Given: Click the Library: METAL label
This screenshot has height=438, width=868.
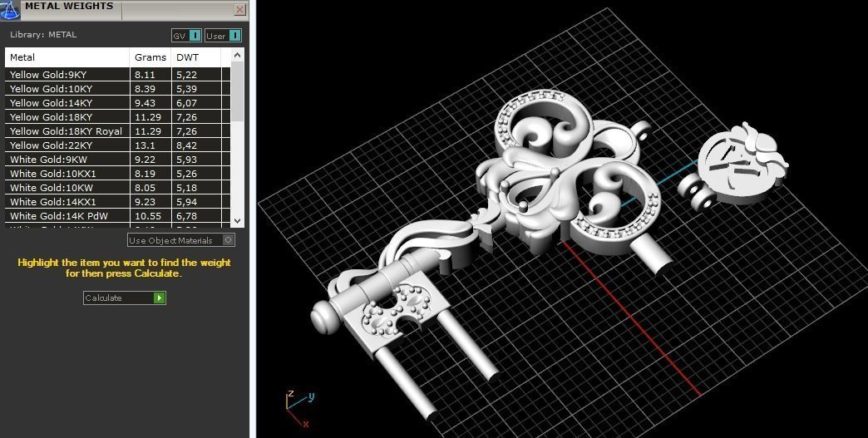Looking at the screenshot, I should 43,34.
